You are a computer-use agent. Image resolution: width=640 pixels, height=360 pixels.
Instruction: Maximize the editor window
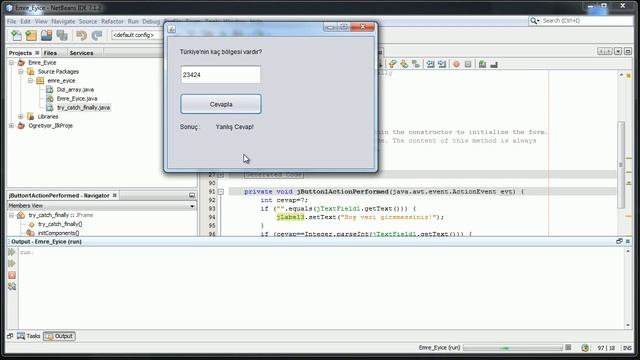pos(628,51)
